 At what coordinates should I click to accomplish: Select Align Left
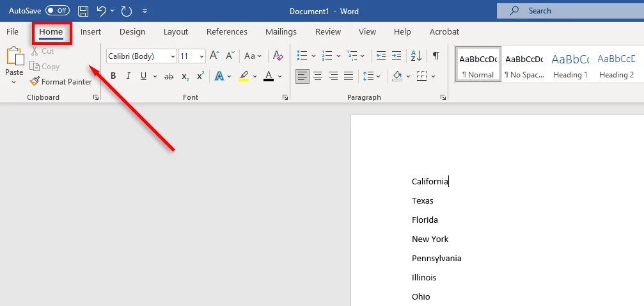tap(302, 76)
